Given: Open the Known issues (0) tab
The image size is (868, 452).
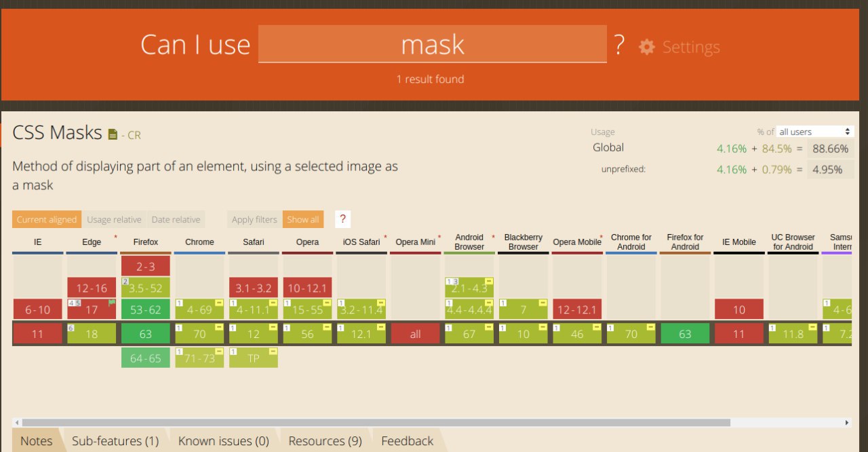Looking at the screenshot, I should [224, 440].
